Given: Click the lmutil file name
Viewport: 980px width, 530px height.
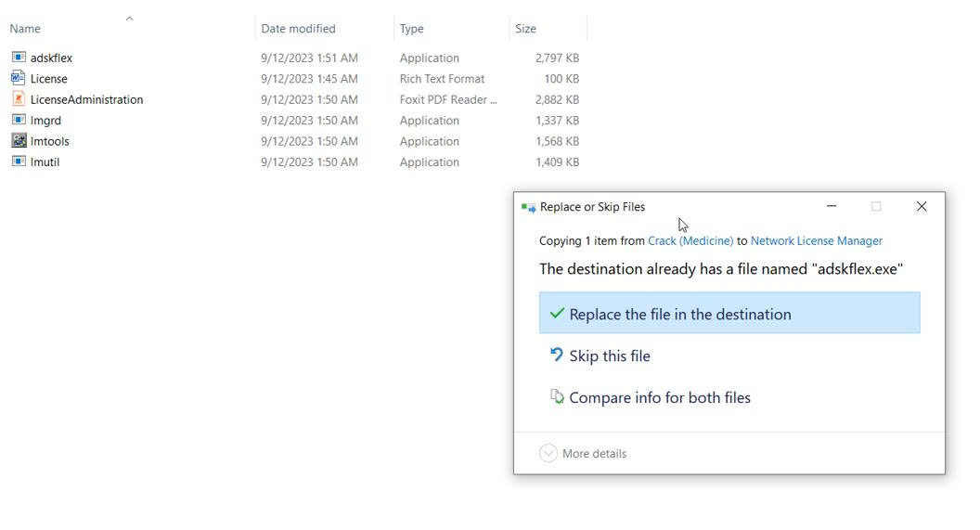Looking at the screenshot, I should [45, 162].
